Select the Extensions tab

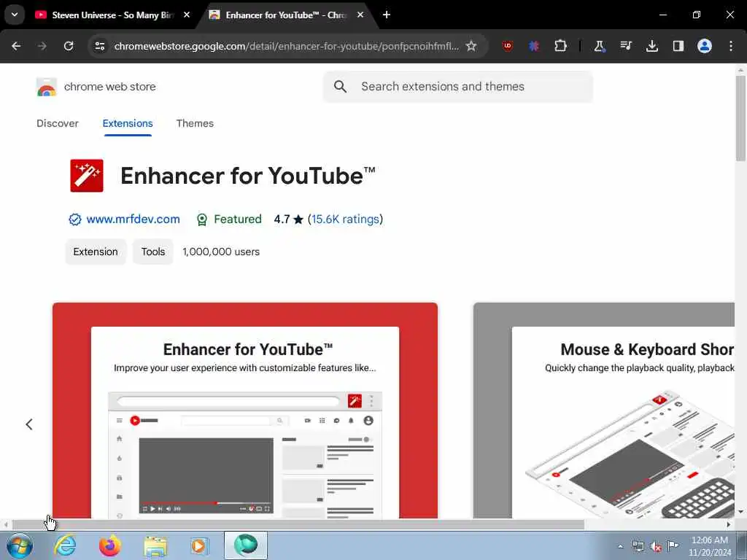pyautogui.click(x=128, y=123)
